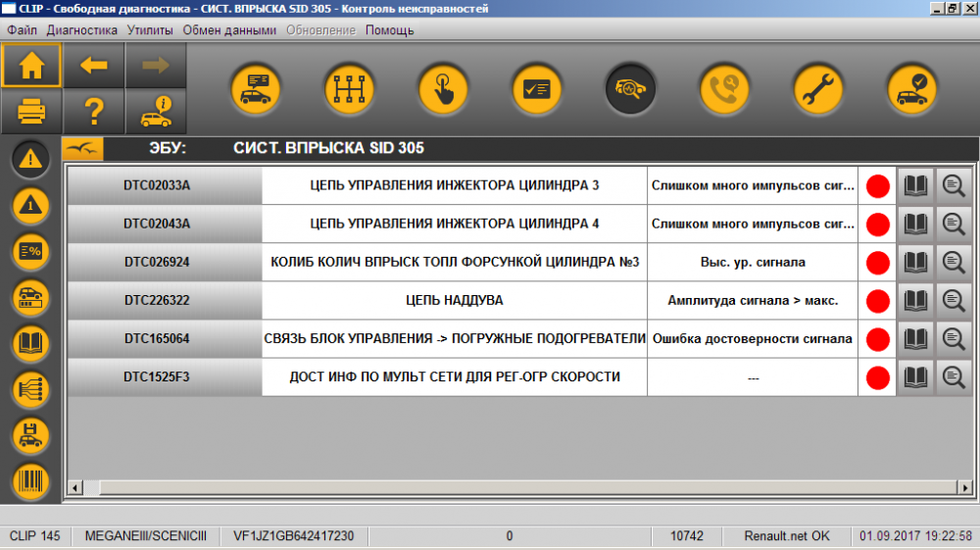Open the Утилиты menu

(150, 30)
